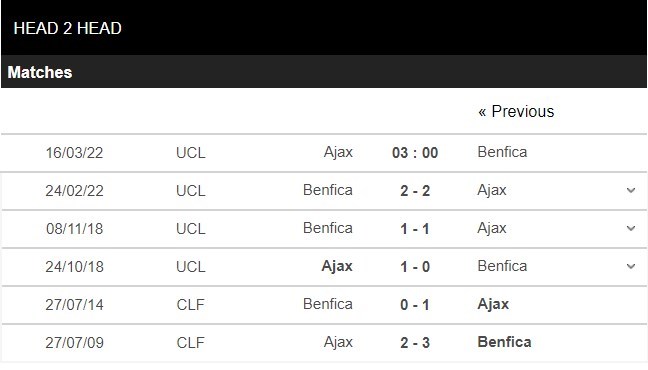Expand the 24/10/18 Ajax vs Benfica chevron
Screen dimensions: 648x370
[x=631, y=267]
